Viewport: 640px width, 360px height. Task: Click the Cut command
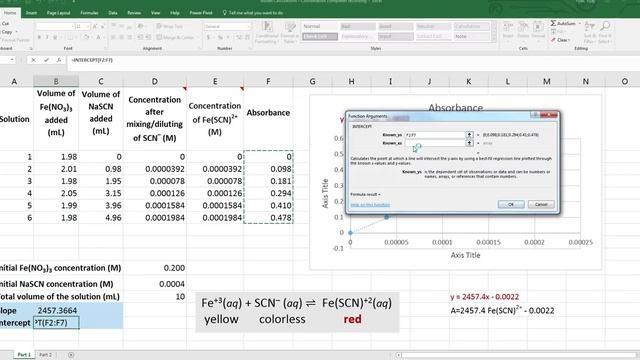pos(5,24)
